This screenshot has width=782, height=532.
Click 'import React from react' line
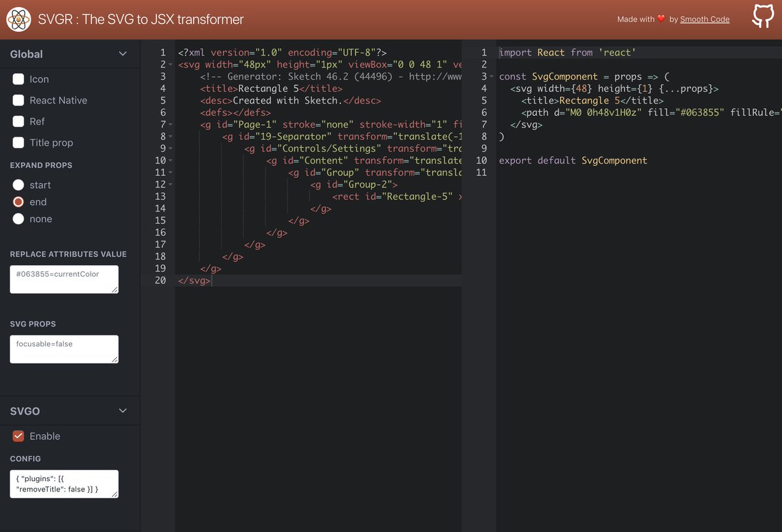(568, 53)
